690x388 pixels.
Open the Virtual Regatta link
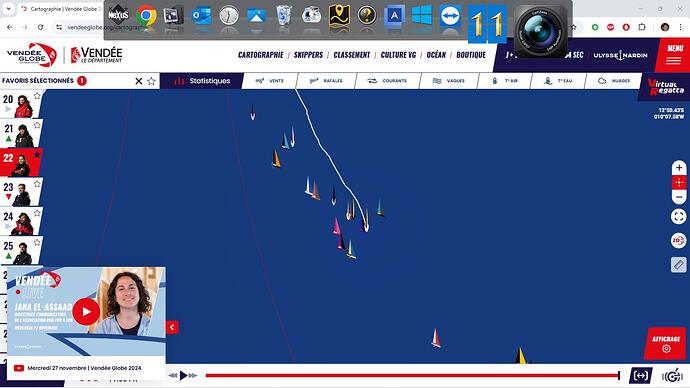pyautogui.click(x=665, y=87)
